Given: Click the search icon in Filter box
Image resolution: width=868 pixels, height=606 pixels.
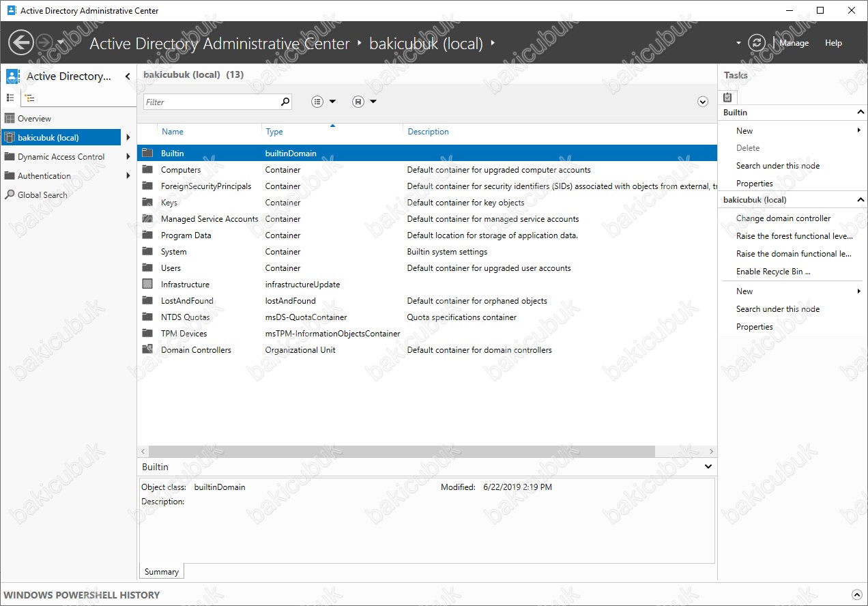Looking at the screenshot, I should coord(285,102).
